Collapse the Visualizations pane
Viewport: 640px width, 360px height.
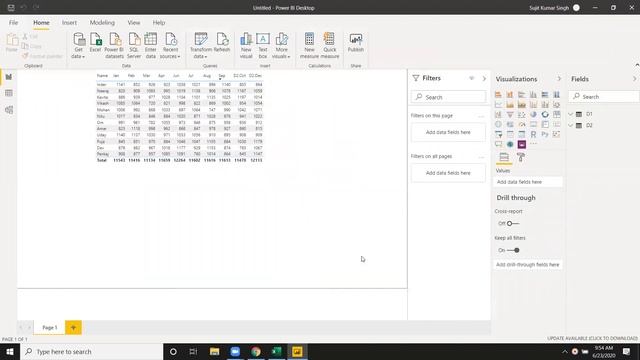coord(559,79)
